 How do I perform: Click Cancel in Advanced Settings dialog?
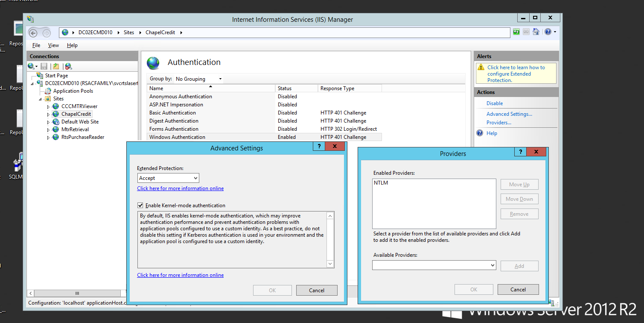[317, 291]
